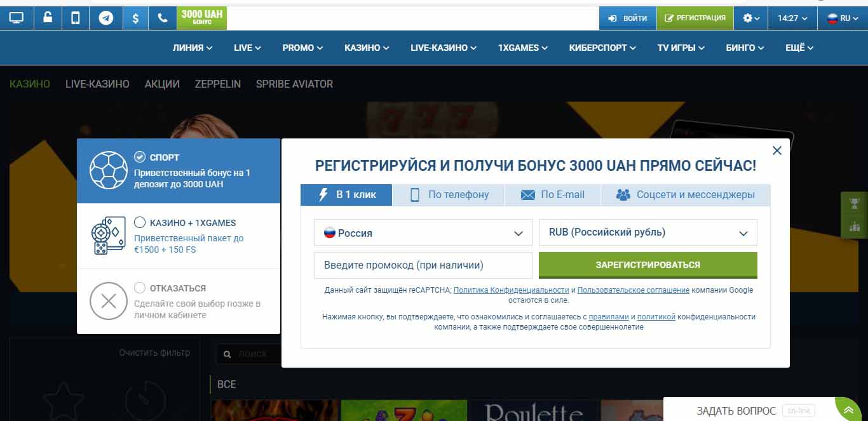Click the casino game search field

click(x=249, y=354)
